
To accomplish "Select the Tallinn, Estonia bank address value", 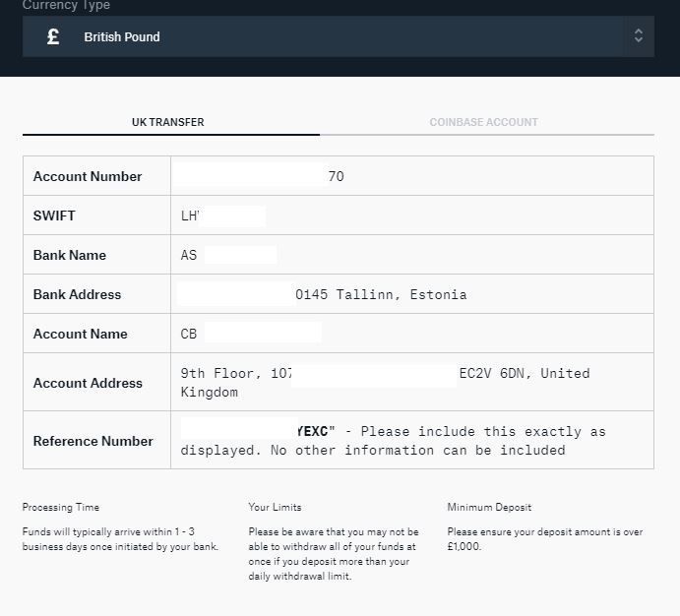I will 381,294.
